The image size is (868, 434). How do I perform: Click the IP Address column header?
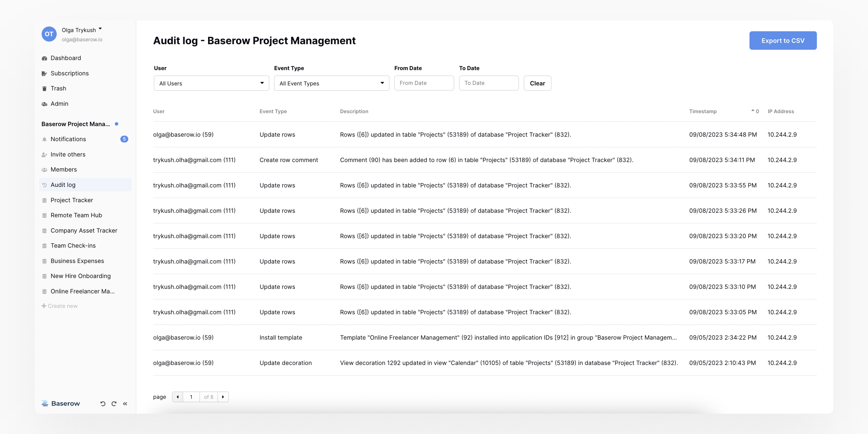(x=781, y=111)
